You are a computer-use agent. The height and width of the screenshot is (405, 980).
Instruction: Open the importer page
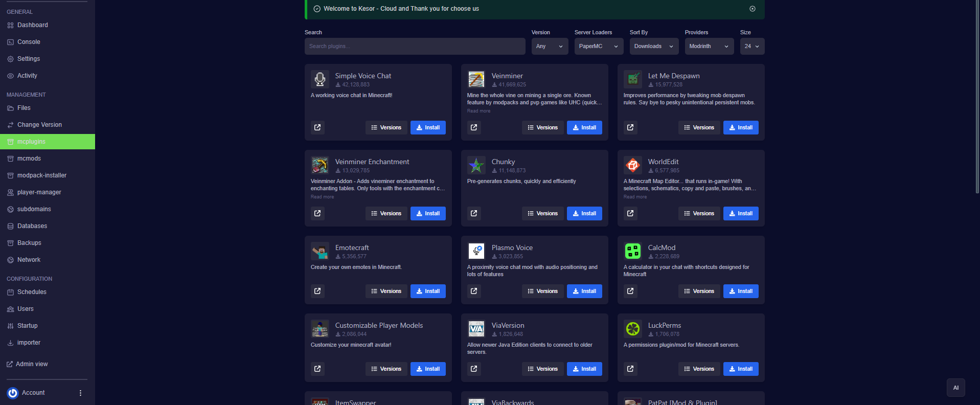click(48, 343)
